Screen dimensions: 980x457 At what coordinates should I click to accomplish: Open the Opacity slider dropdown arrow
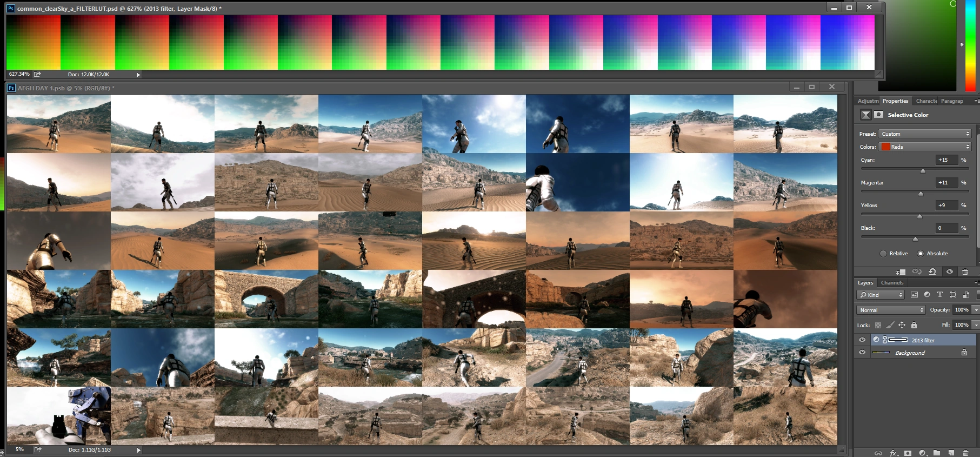click(x=976, y=310)
